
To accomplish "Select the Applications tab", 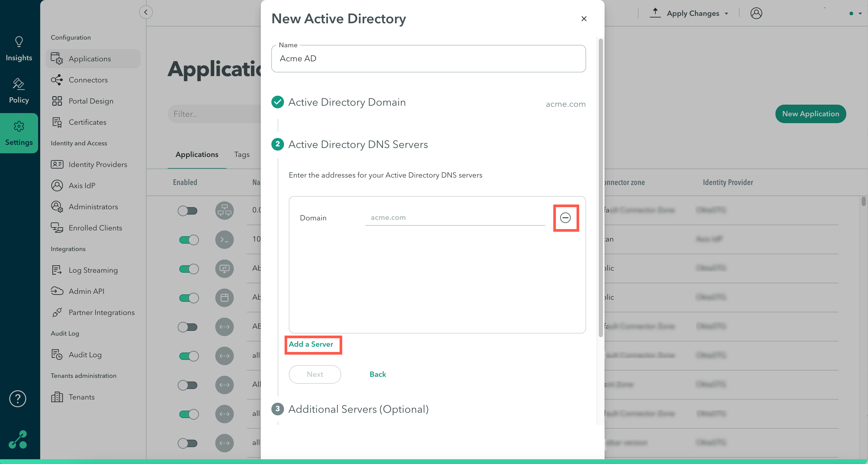I will coord(197,155).
